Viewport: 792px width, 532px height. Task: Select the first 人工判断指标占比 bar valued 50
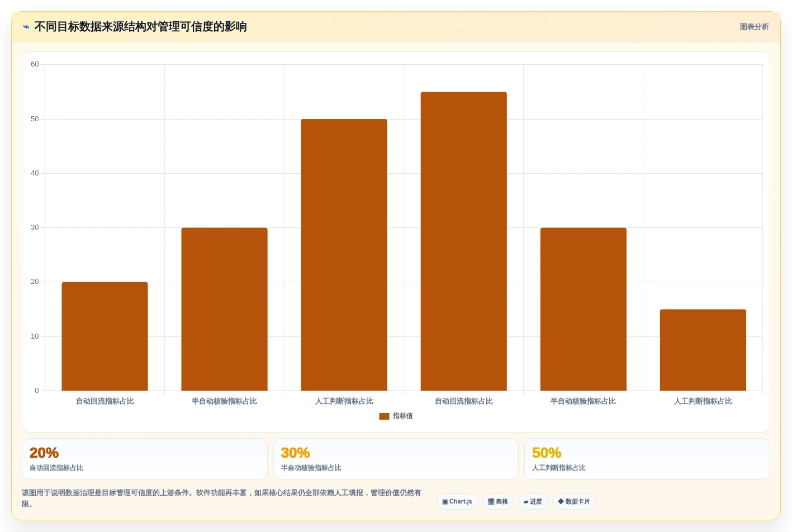[x=344, y=255]
